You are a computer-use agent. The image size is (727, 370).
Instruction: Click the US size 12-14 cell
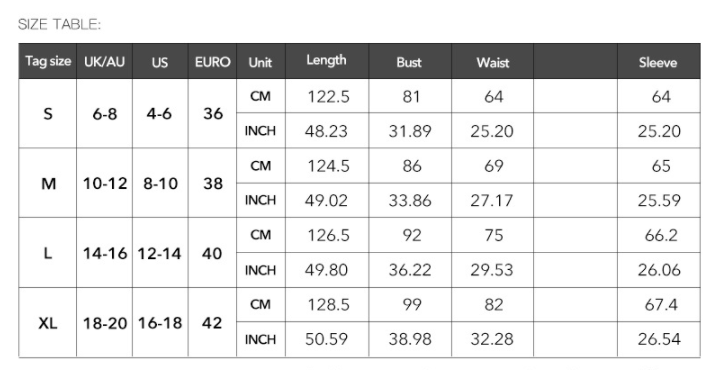(x=160, y=253)
